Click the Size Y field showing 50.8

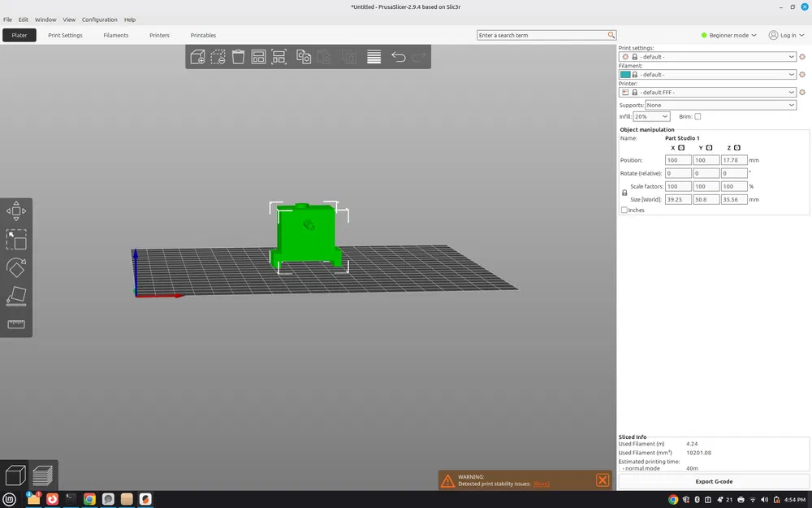[706, 200]
